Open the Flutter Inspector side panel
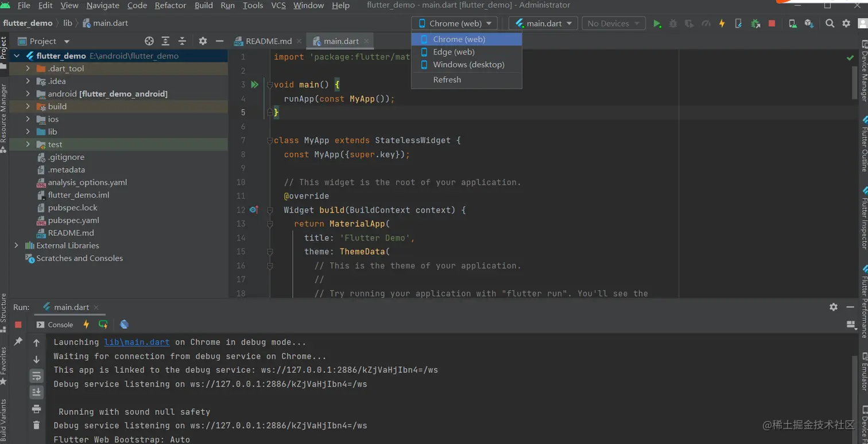Image resolution: width=868 pixels, height=444 pixels. [x=863, y=218]
